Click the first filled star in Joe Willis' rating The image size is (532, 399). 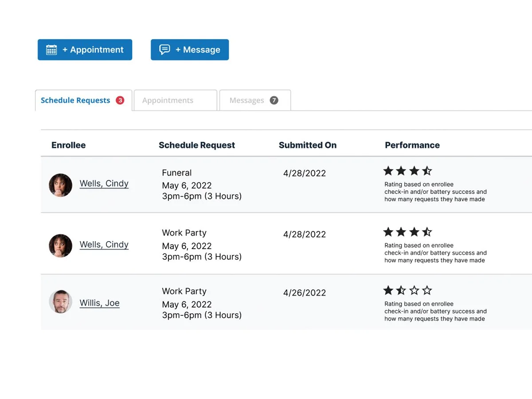[389, 290]
